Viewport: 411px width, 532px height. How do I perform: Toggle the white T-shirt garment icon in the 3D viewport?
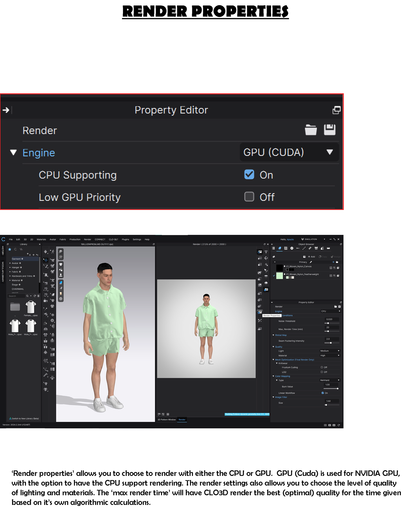click(61, 264)
